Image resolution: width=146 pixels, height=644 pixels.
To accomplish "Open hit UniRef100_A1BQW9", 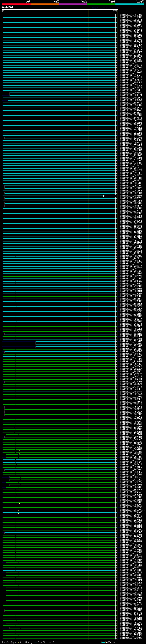I will (x=131, y=17).
